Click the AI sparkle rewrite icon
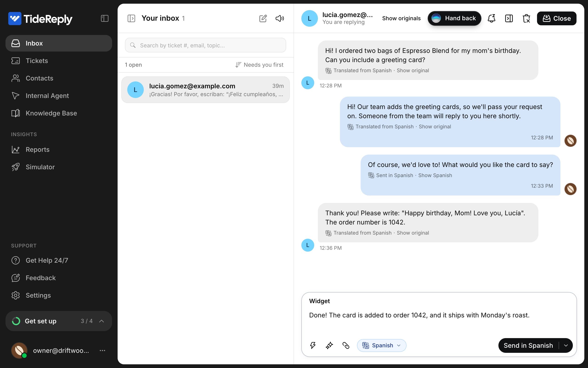The height and width of the screenshot is (368, 588). click(329, 345)
